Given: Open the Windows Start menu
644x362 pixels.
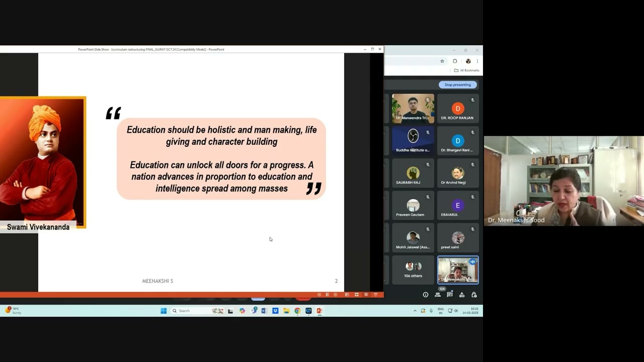Looking at the screenshot, I should tap(164, 311).
